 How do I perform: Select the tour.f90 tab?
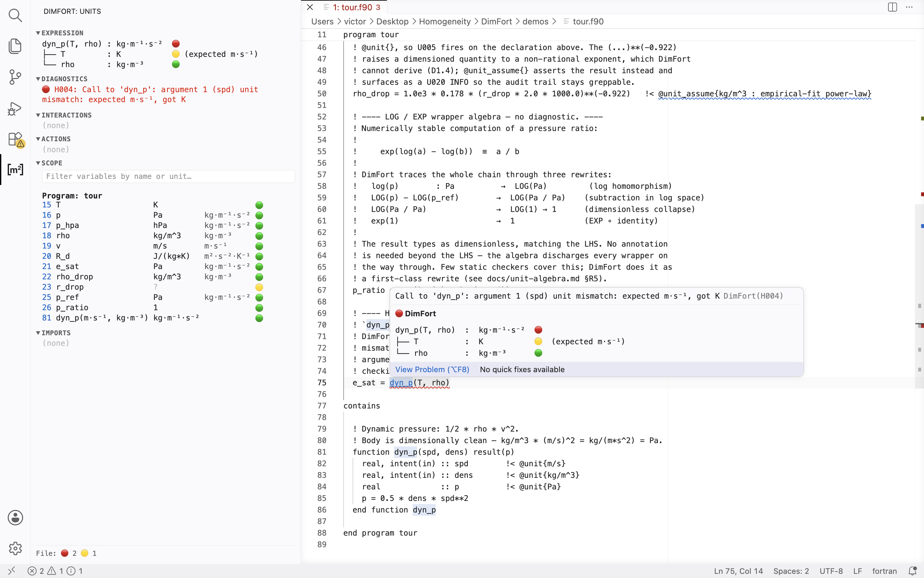coord(352,7)
